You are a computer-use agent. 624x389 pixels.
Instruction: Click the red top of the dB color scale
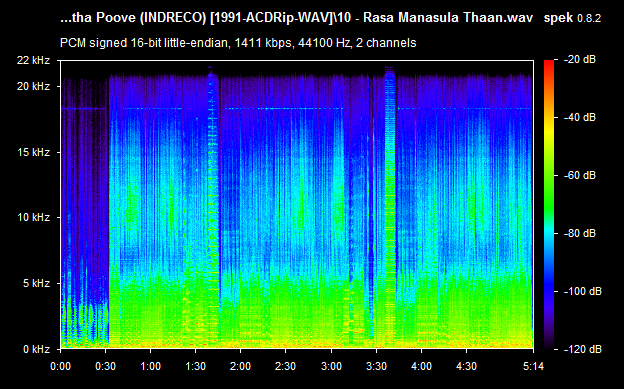tap(549, 66)
